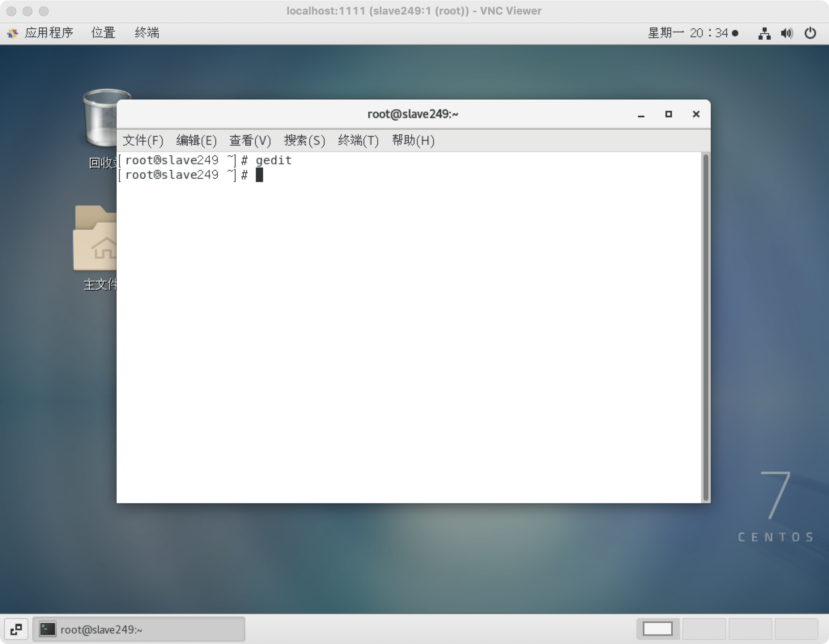Open the 搜索(S) terminal menu
Viewport: 829px width, 644px height.
[x=304, y=140]
